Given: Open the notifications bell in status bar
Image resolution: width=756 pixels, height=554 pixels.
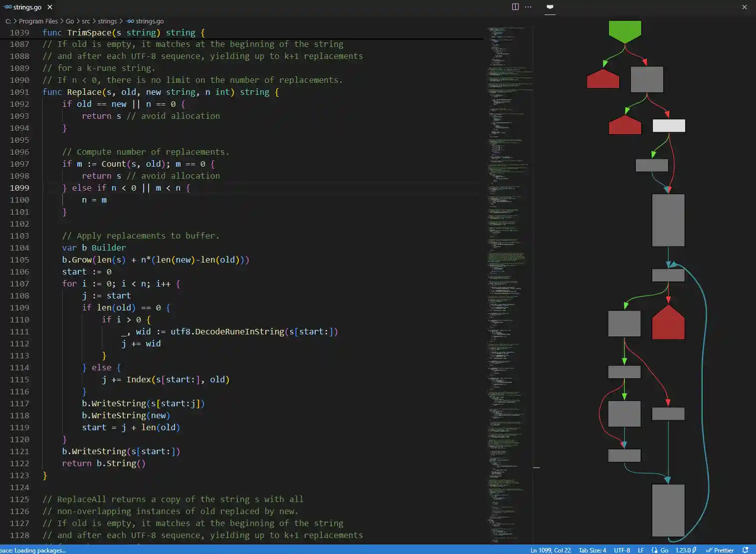Looking at the screenshot, I should 745,550.
